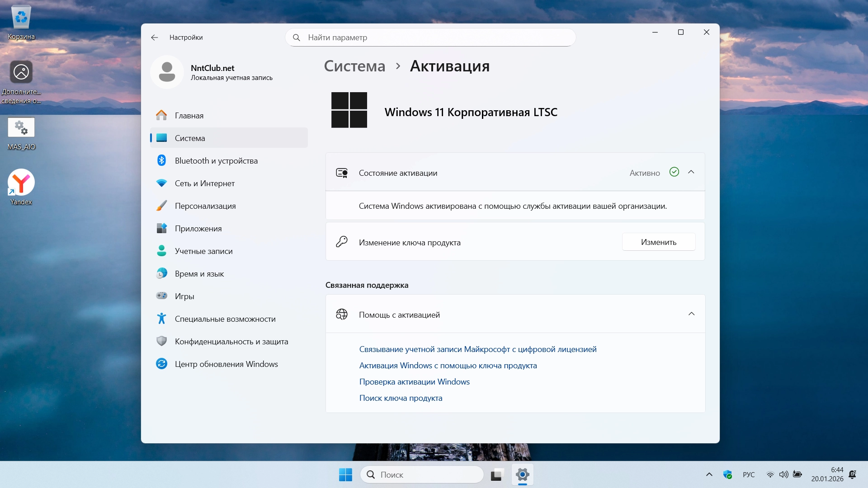Open the Windows Start button
Viewport: 868px width, 488px height.
345,474
